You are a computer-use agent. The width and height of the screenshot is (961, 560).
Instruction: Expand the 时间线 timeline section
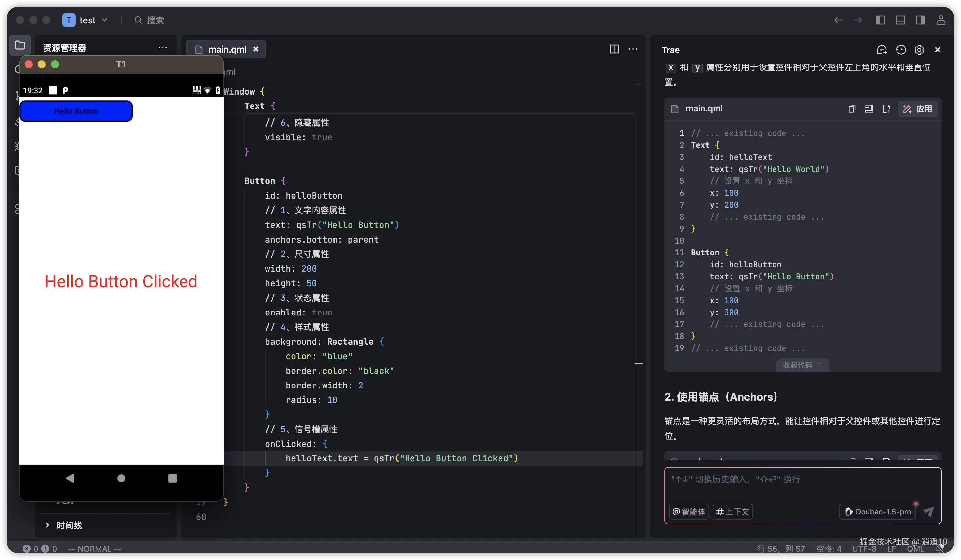pos(69,525)
